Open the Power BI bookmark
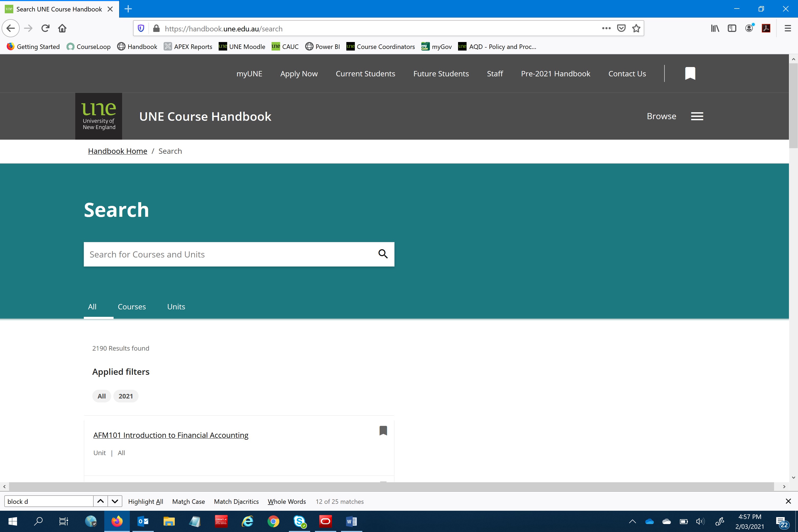 pos(322,47)
